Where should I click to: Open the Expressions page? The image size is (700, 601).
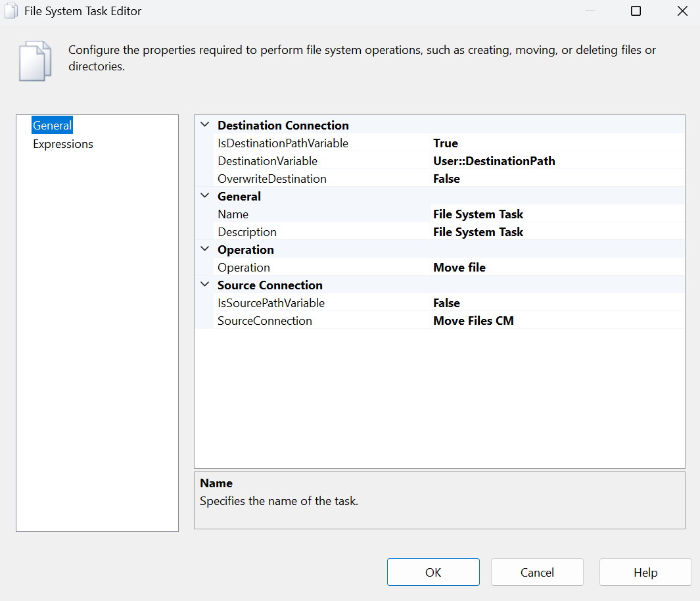coord(63,144)
